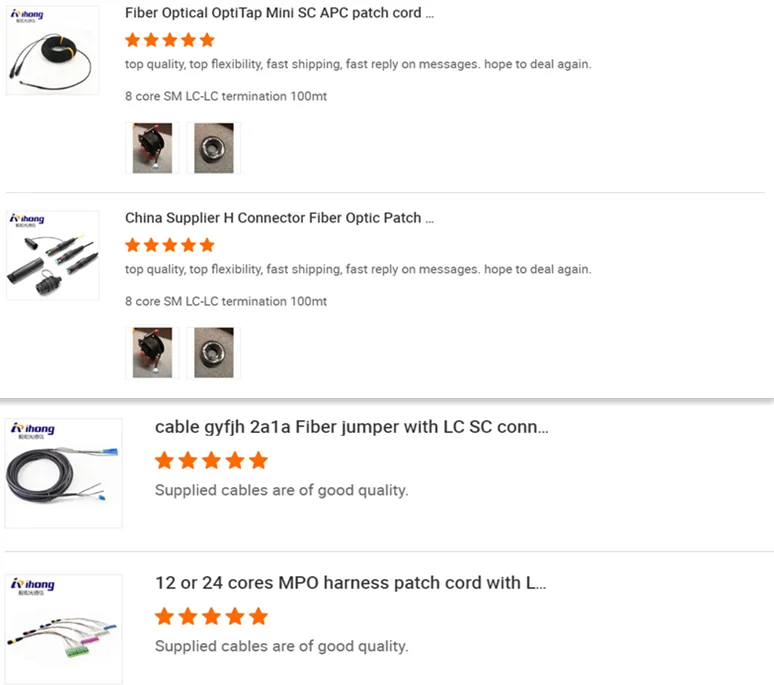The width and height of the screenshot is (774, 685).
Task: Open the OptiTap Mini SC APC product image
Action: (53, 51)
